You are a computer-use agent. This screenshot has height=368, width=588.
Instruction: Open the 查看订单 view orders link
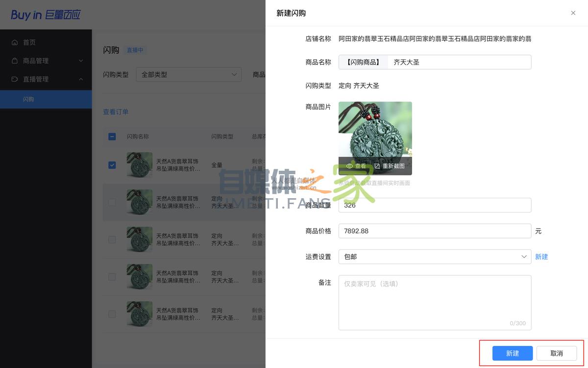click(x=116, y=111)
